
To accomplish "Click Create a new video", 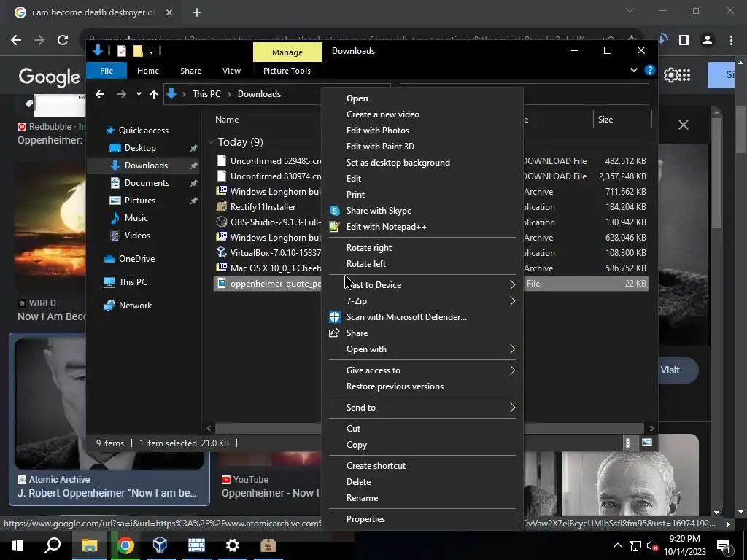I will [382, 114].
